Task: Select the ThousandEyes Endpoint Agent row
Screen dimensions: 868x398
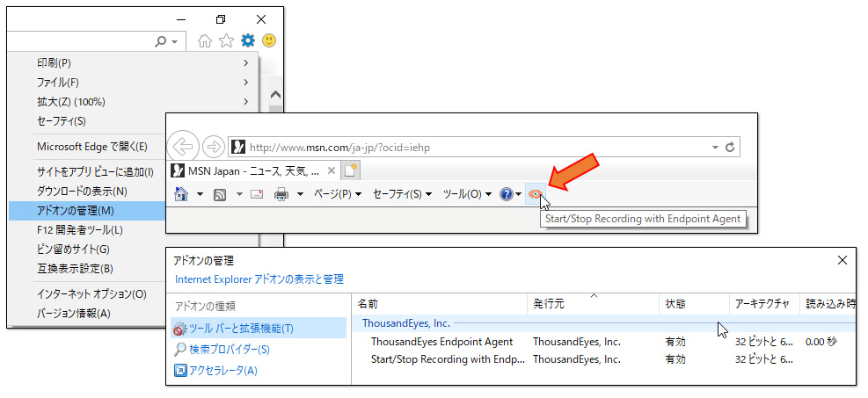Action: point(441,342)
